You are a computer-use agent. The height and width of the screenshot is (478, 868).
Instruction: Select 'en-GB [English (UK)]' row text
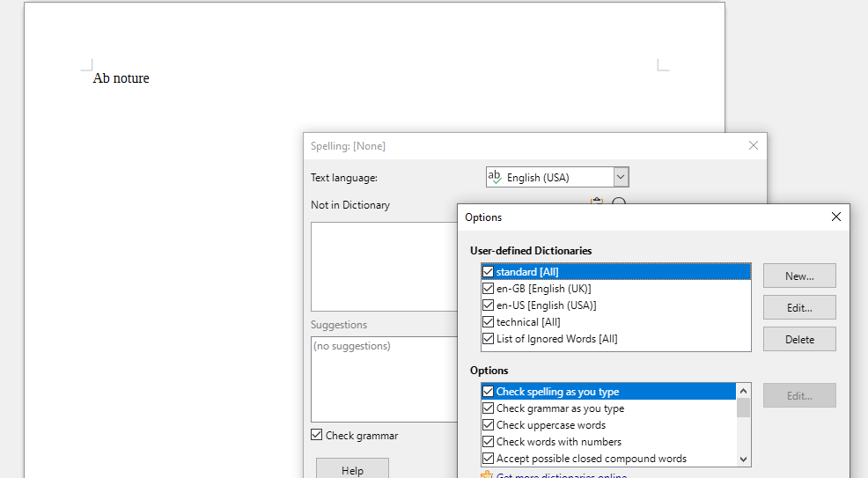544,289
